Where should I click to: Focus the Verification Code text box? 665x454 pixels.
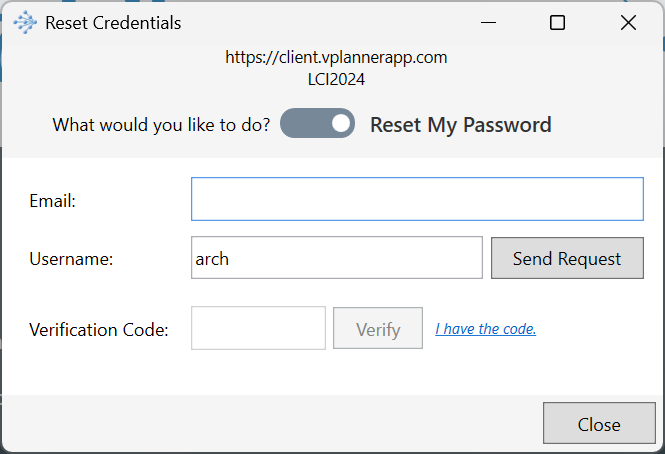tap(258, 328)
